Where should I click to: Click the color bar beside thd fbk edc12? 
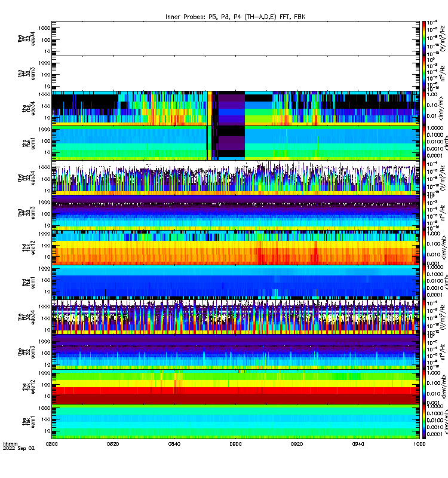pos(424,247)
